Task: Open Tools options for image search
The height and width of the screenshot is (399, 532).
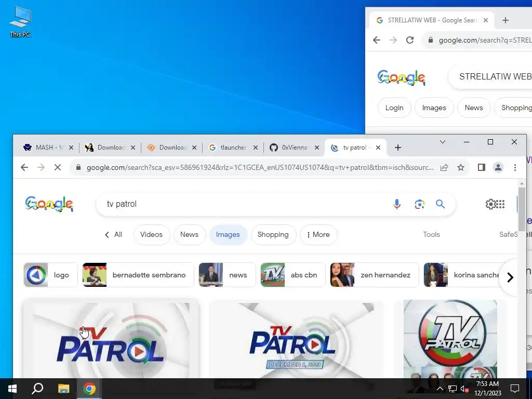Action: click(x=431, y=234)
